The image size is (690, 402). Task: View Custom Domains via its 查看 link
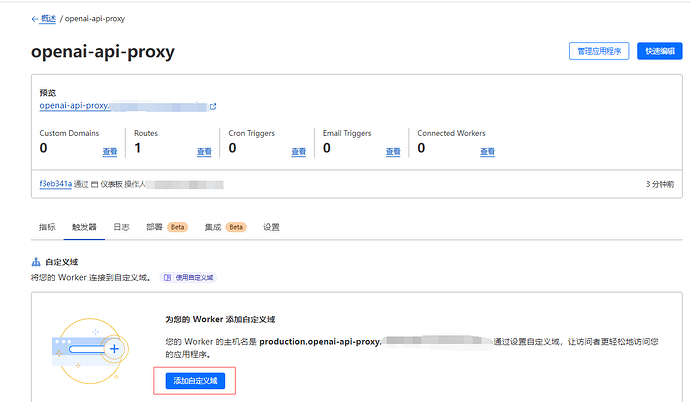(110, 151)
